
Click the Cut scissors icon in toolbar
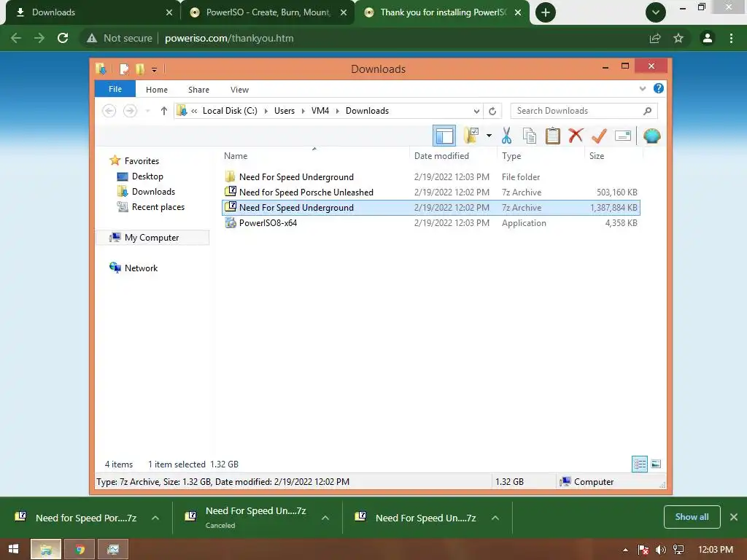point(506,136)
